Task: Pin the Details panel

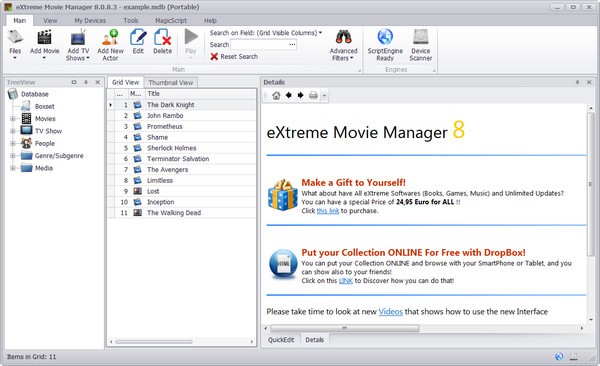Action: point(577,82)
